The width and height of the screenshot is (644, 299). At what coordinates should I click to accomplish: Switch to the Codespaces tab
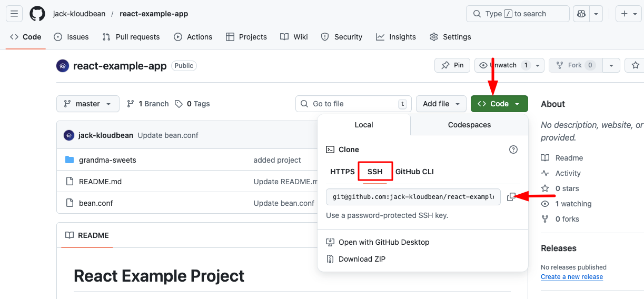469,125
